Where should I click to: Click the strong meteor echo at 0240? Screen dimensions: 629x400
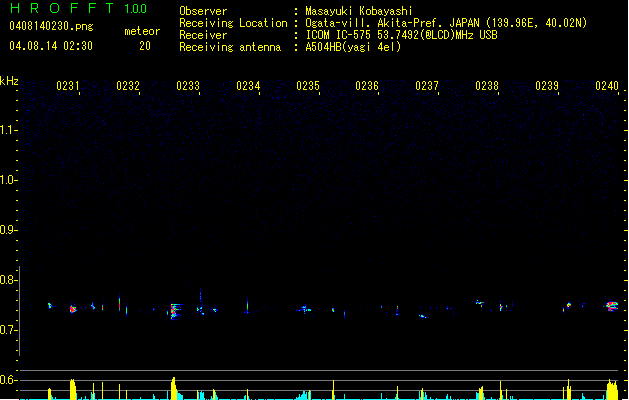(612, 306)
